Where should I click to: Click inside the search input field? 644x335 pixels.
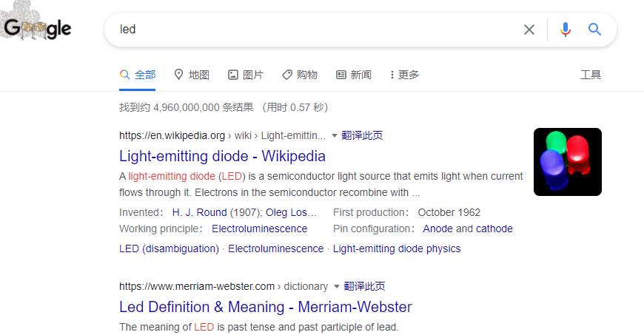[311, 30]
